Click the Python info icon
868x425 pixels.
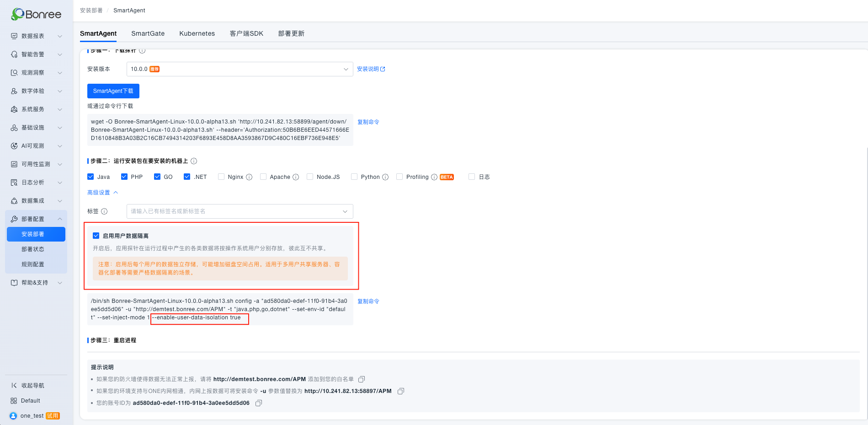(x=385, y=177)
